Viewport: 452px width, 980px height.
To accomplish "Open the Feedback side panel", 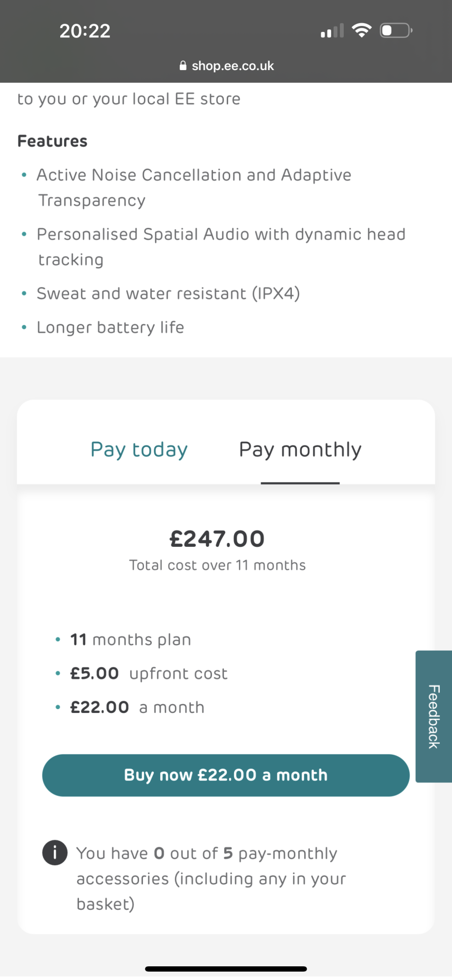I will 434,716.
